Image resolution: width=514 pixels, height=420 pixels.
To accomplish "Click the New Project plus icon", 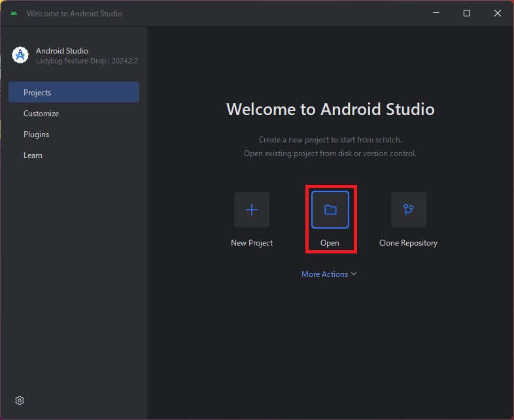I will click(252, 210).
